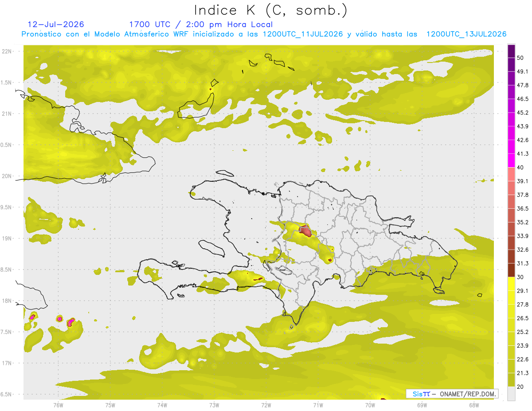532x411 pixels.
Task: Pick the dark purple swatch above 50
Action: pos(511,51)
